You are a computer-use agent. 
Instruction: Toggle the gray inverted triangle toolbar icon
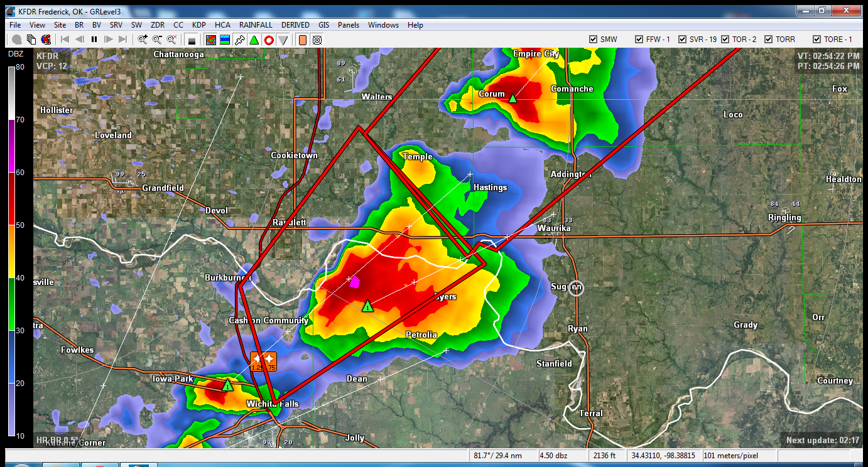click(x=283, y=40)
